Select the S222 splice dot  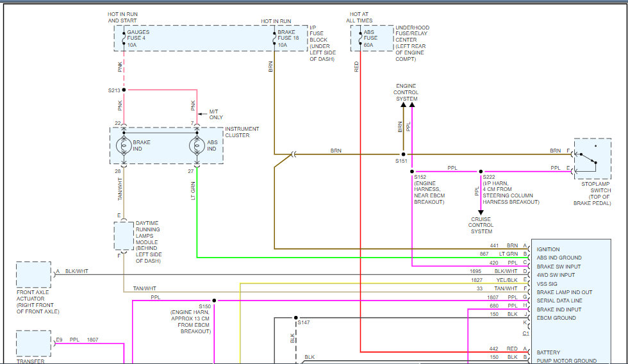[x=481, y=172]
